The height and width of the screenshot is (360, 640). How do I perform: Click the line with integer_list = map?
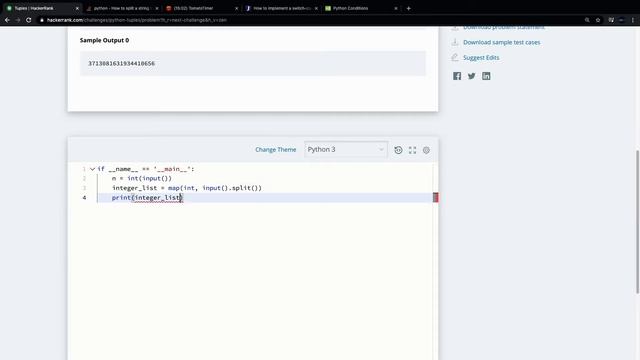(187, 188)
